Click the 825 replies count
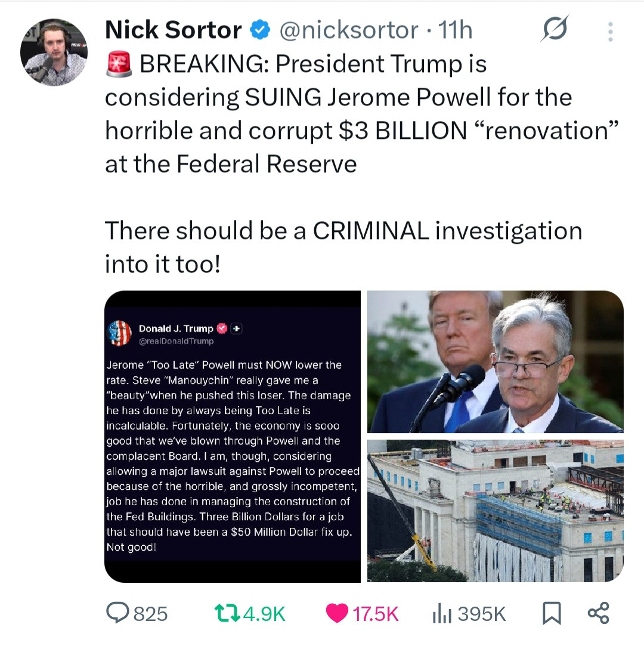 [x=151, y=613]
